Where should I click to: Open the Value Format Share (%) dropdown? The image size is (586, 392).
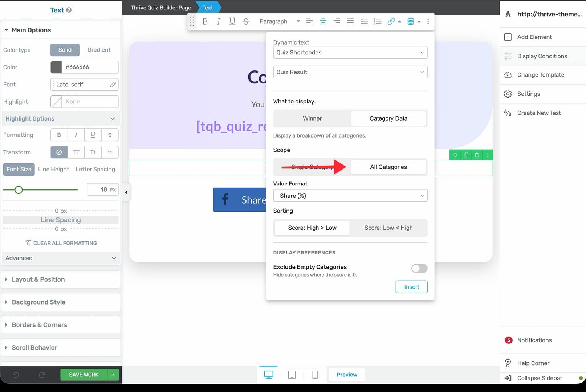point(350,196)
